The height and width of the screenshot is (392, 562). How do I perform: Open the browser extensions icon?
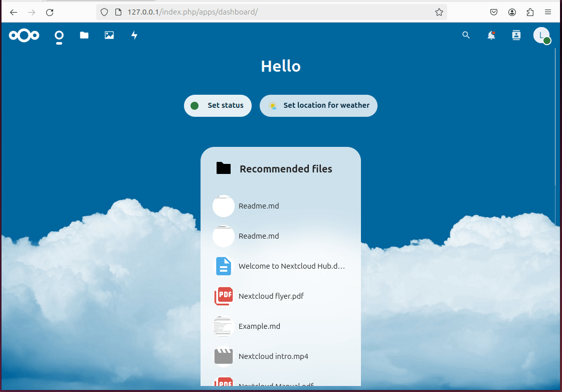coord(530,12)
